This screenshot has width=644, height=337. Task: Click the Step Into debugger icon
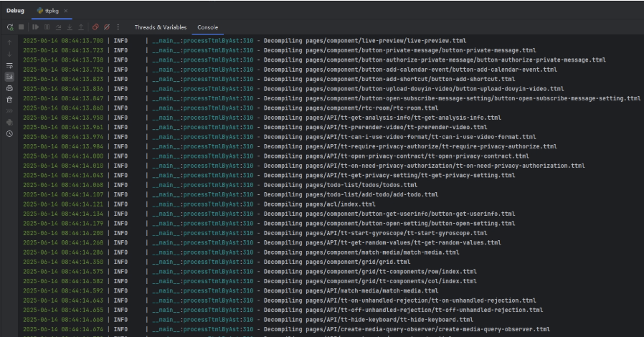click(70, 27)
